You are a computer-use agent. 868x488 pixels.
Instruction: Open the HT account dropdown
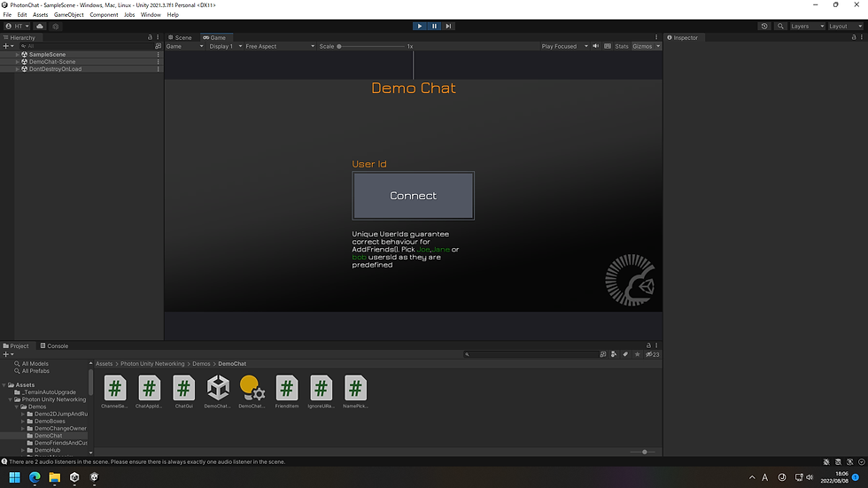coord(17,26)
